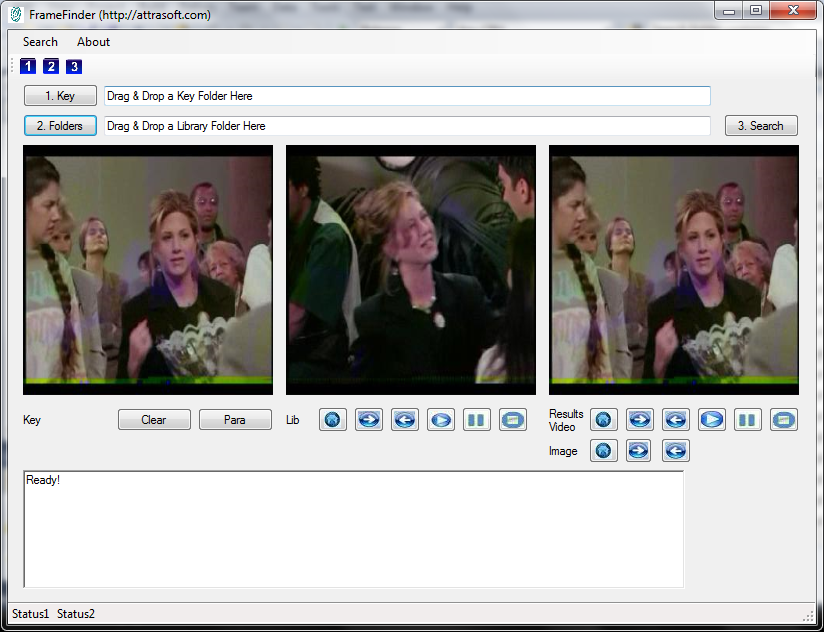The width and height of the screenshot is (824, 632).
Task: Pause the Lib video
Action: (x=477, y=420)
